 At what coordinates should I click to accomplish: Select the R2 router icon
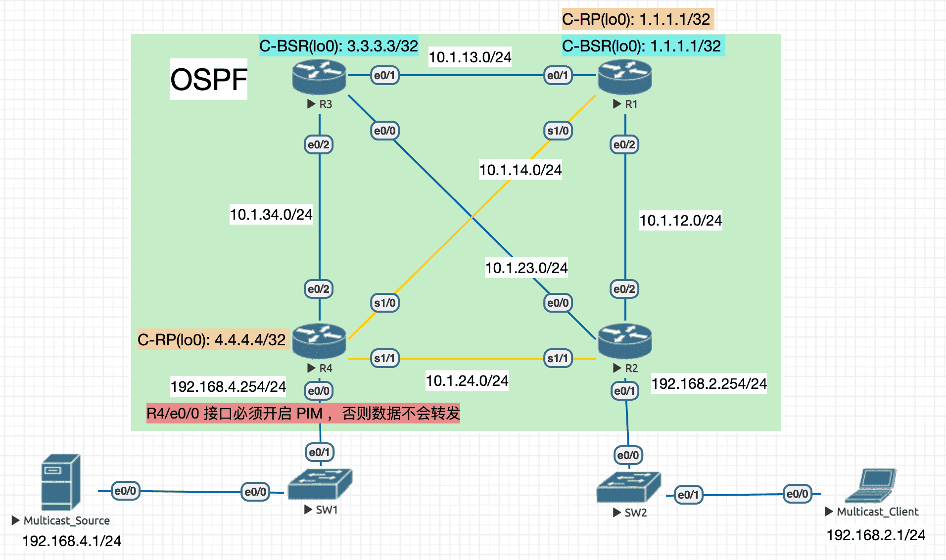pyautogui.click(x=625, y=341)
